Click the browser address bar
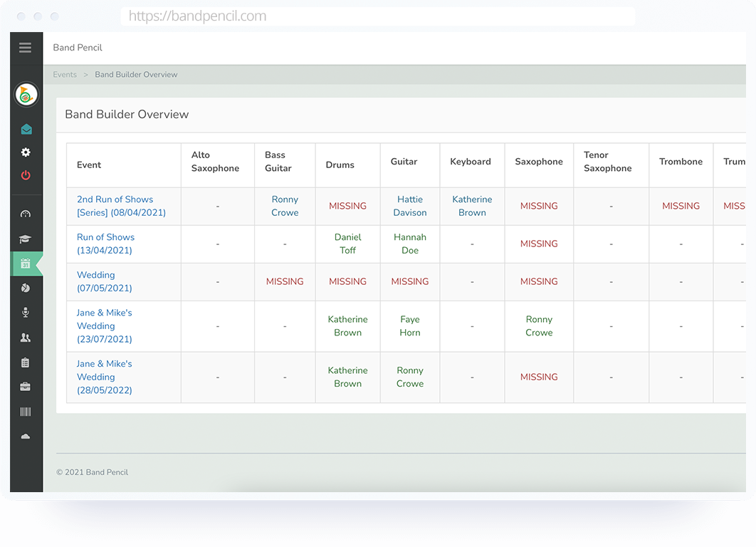This screenshot has width=756, height=547. pyautogui.click(x=377, y=16)
